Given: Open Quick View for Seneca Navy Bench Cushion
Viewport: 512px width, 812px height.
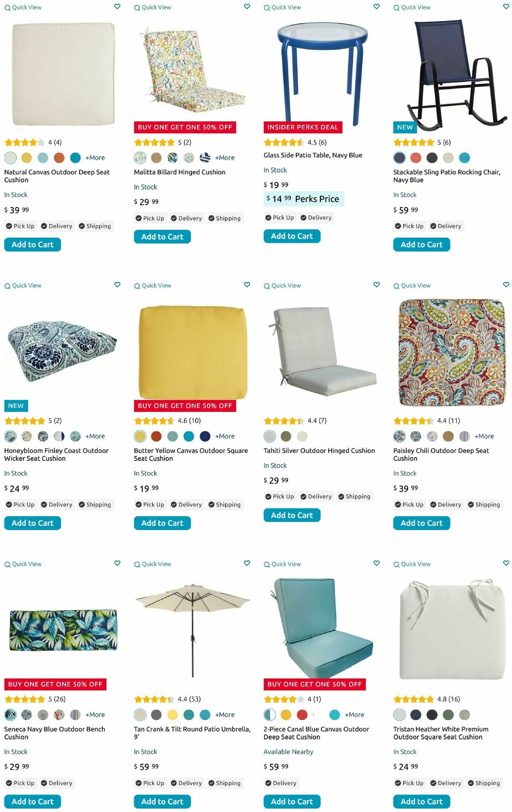Looking at the screenshot, I should coord(23,564).
